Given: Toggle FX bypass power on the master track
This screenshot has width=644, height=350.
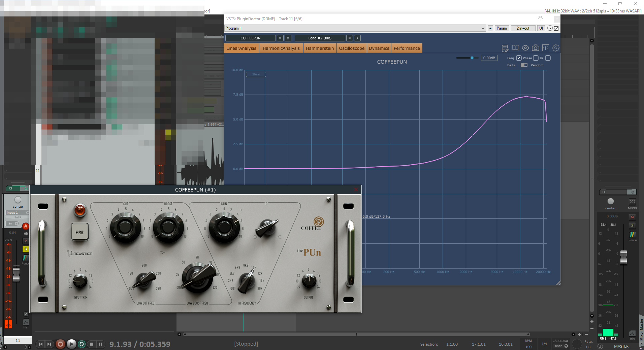Looking at the screenshot, I should [632, 192].
